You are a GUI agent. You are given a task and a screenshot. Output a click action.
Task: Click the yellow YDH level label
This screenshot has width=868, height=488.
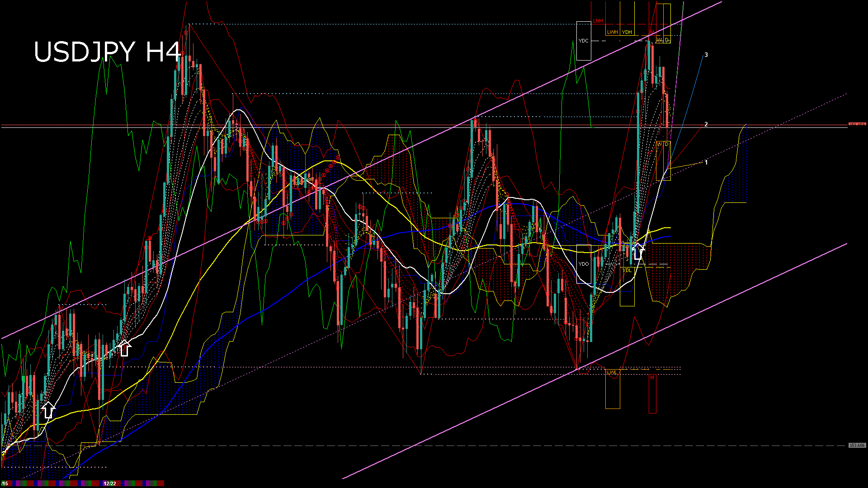[627, 32]
